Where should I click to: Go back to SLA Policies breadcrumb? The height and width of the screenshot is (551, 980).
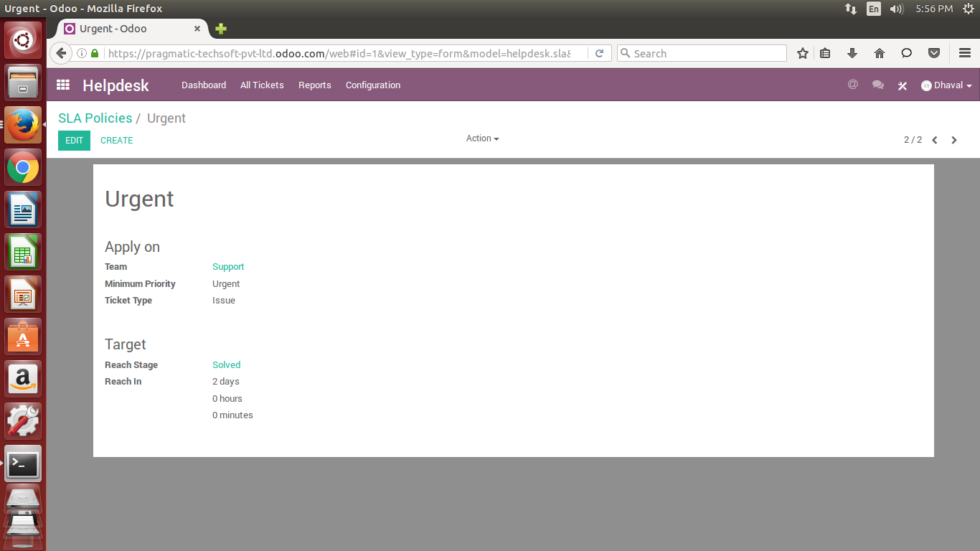coord(95,118)
